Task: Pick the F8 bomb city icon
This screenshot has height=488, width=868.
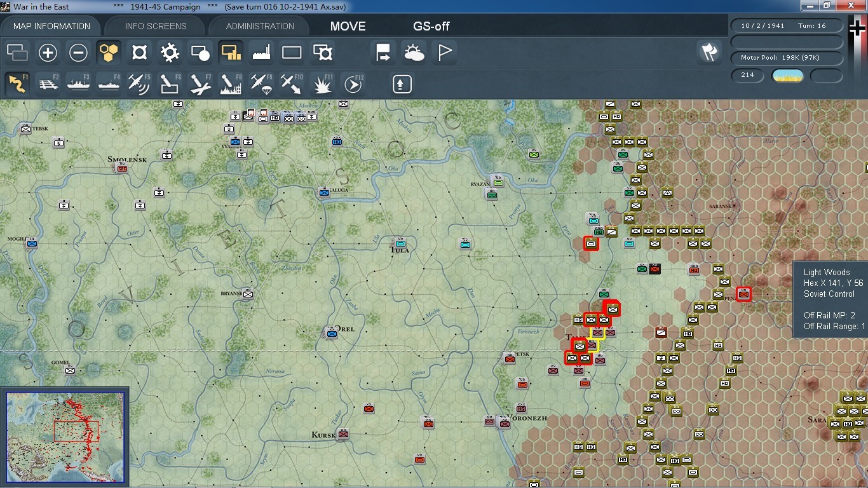Action: pyautogui.click(x=231, y=84)
